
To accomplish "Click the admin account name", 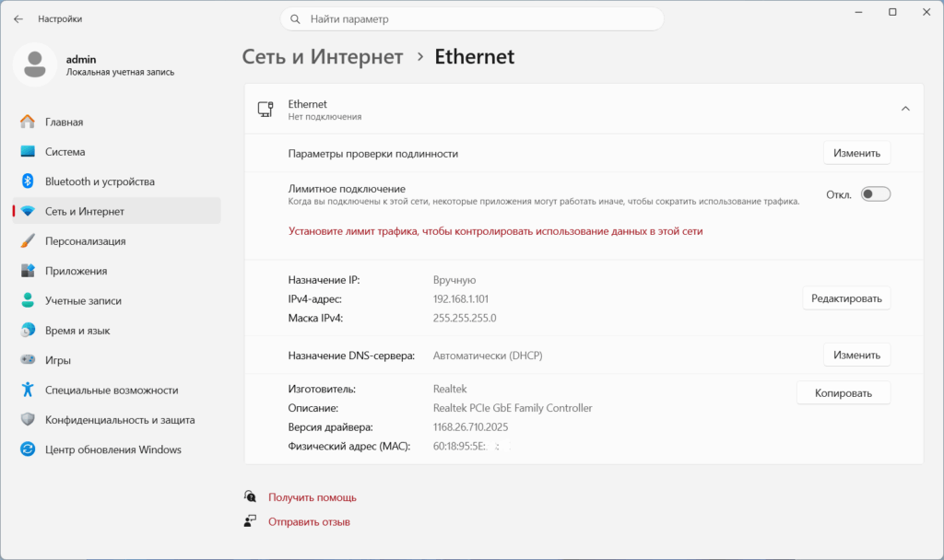I will 81,59.
